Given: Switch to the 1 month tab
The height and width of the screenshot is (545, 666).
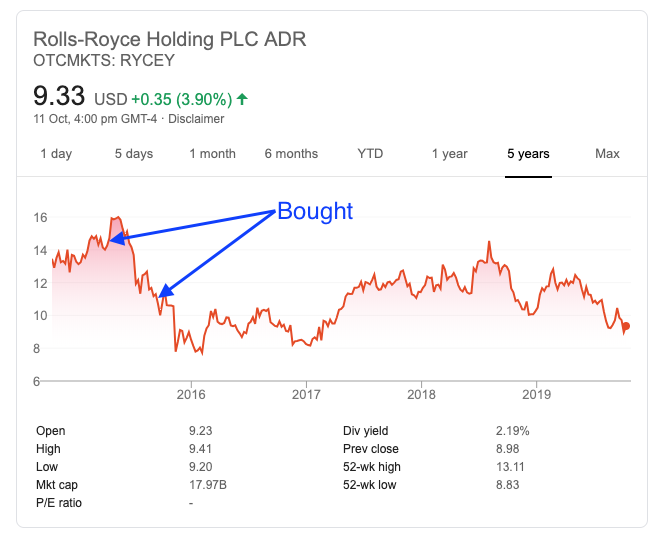Looking at the screenshot, I should coord(212,153).
